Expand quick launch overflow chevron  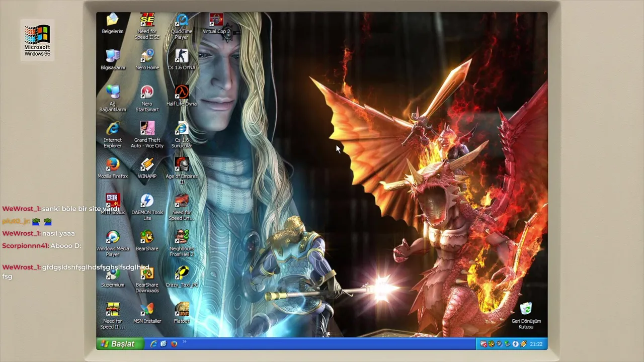tap(185, 342)
